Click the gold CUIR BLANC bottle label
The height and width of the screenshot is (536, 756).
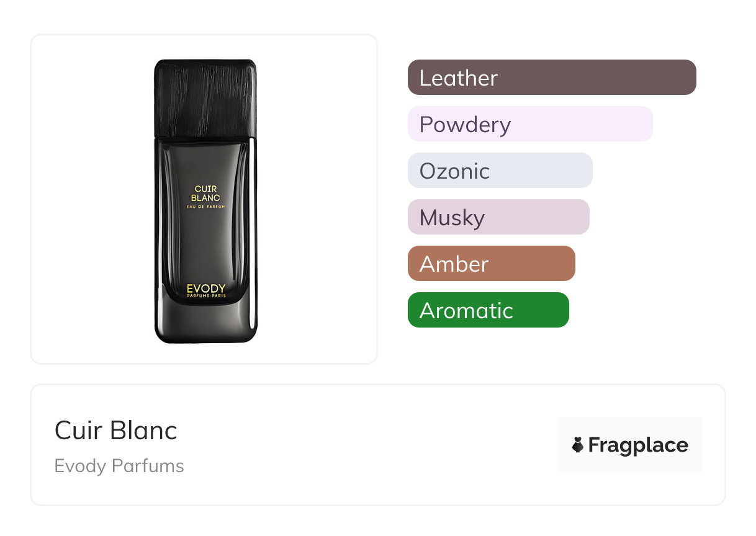pyautogui.click(x=207, y=193)
